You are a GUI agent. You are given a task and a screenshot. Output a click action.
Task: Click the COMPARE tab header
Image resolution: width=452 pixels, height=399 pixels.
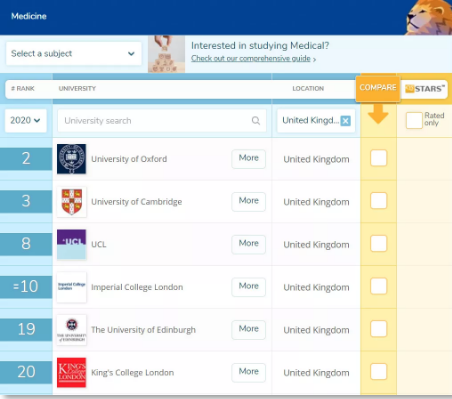(378, 88)
